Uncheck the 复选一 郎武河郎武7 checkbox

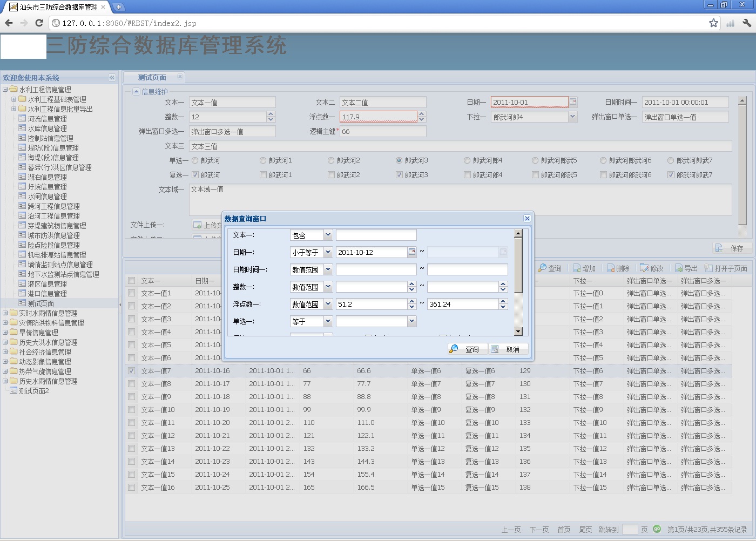671,175
